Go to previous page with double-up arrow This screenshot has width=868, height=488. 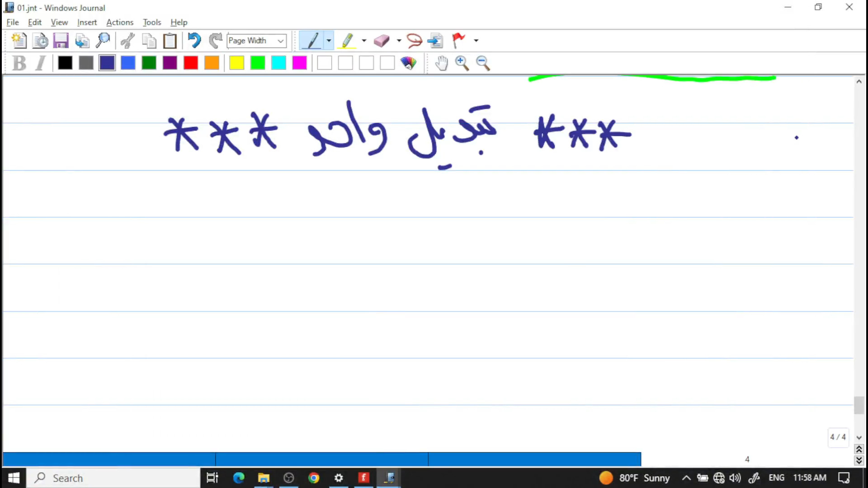point(859,449)
